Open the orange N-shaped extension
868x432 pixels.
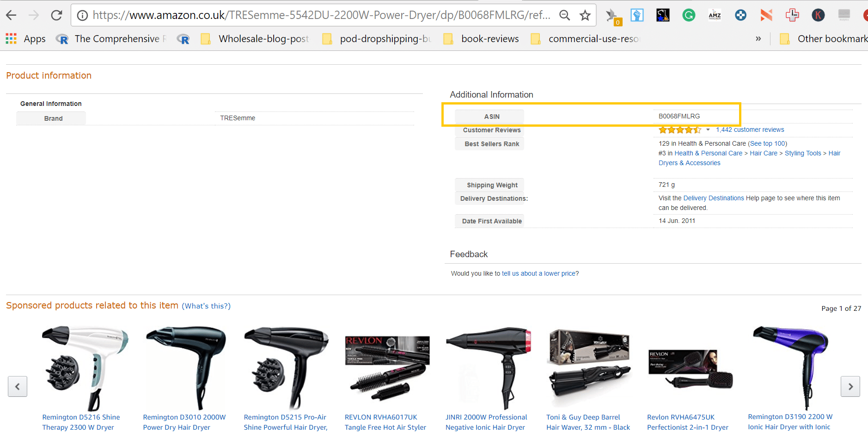click(766, 15)
